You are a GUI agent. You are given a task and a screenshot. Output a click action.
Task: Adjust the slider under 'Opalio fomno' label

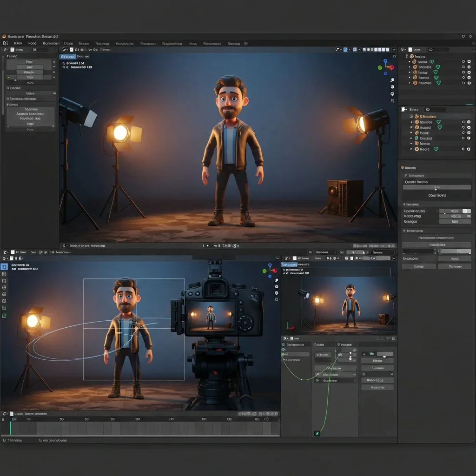tap(437, 187)
